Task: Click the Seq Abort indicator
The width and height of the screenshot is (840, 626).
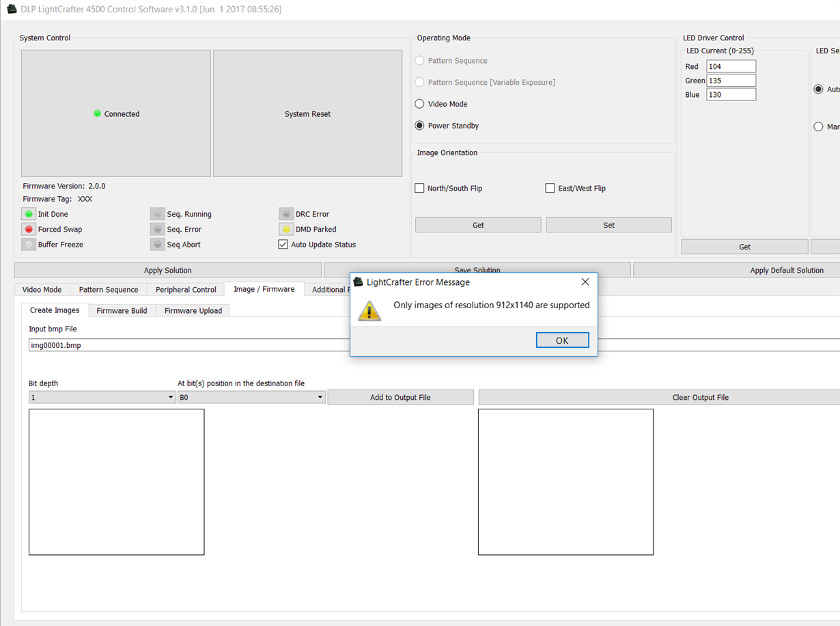Action: click(x=158, y=244)
